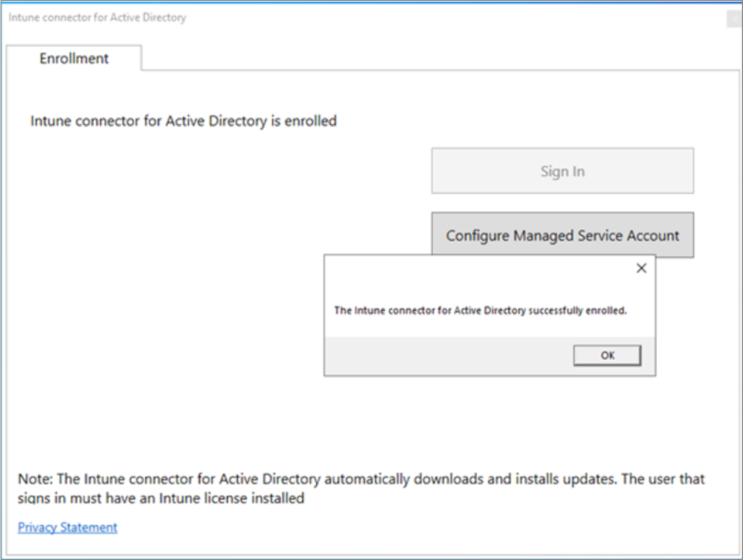Select the Enrollment tab

[74, 58]
